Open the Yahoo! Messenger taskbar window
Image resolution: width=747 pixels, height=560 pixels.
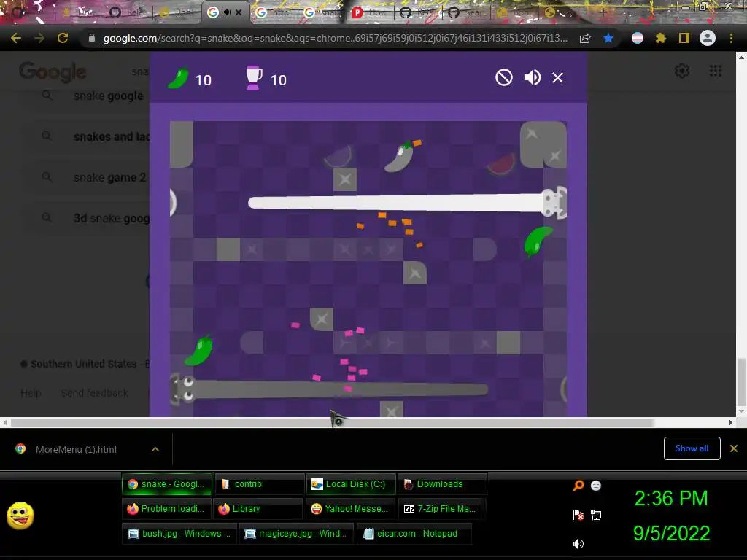(x=350, y=508)
